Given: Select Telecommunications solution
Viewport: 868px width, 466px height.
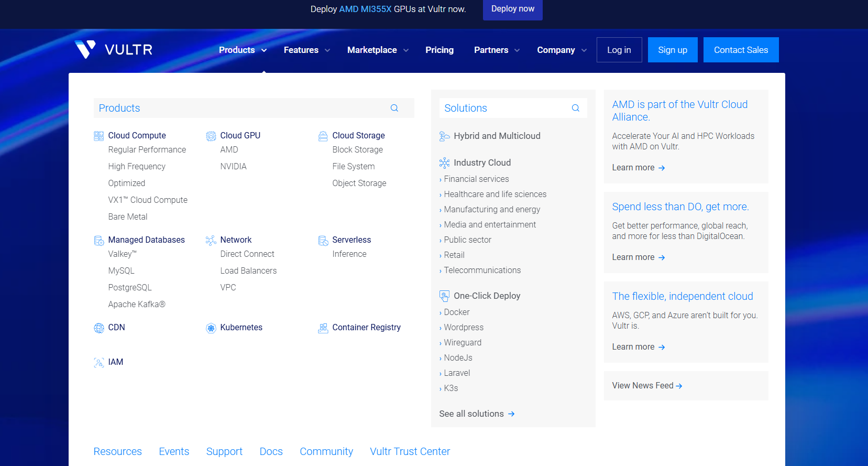Looking at the screenshot, I should click(482, 270).
